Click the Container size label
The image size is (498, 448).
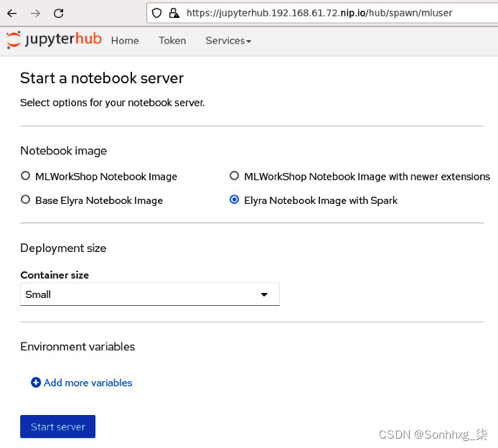[x=55, y=275]
